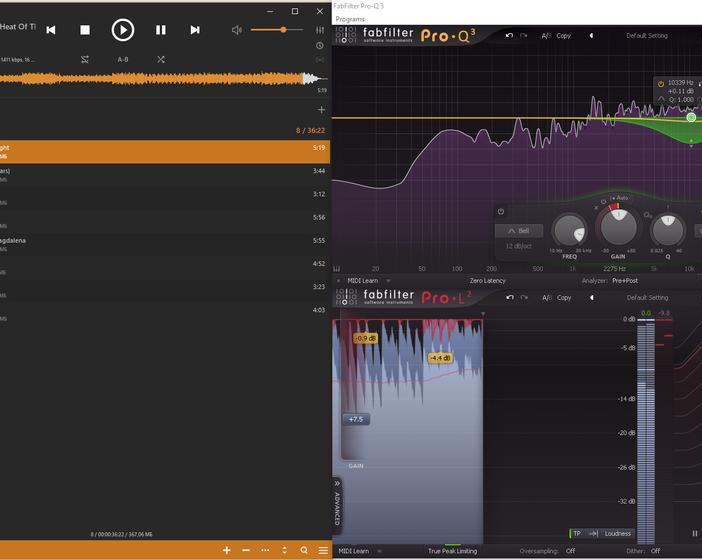Open Loudness metering view

click(617, 533)
